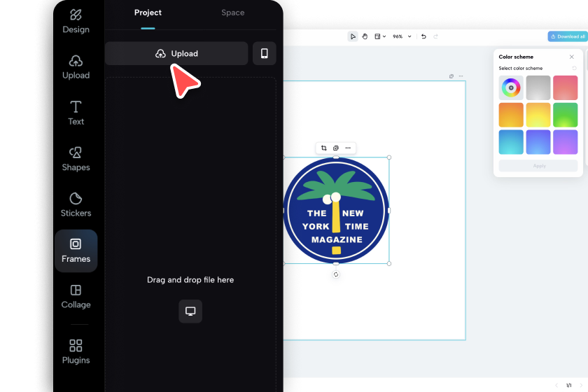Click the palm tree logo on canvas

click(336, 211)
